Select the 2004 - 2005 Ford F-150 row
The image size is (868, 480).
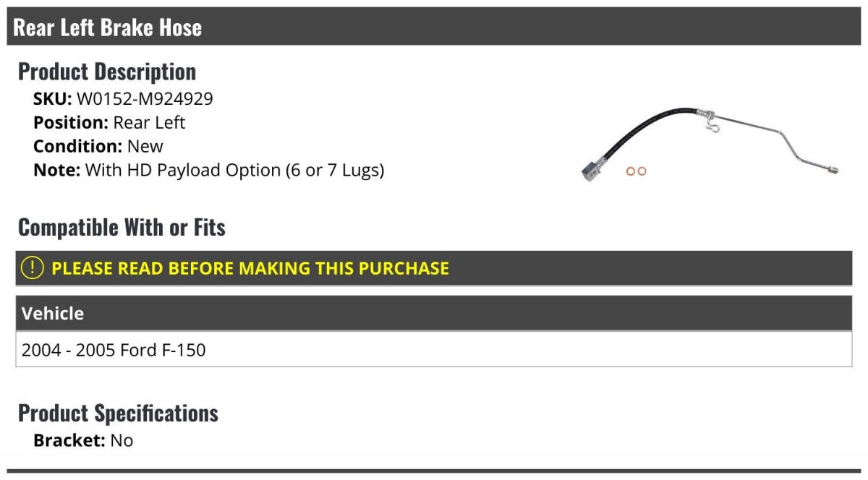[434, 350]
